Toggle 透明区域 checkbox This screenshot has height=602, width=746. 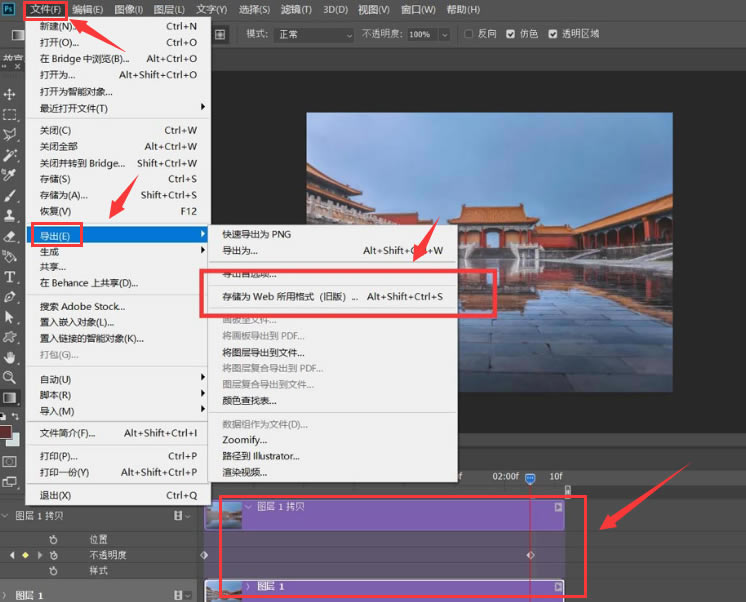click(x=552, y=34)
